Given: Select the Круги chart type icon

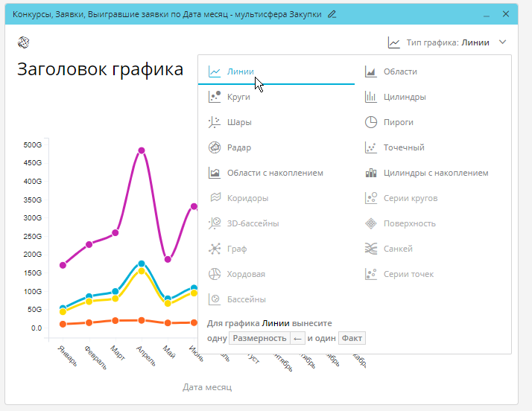Looking at the screenshot, I should coord(215,97).
